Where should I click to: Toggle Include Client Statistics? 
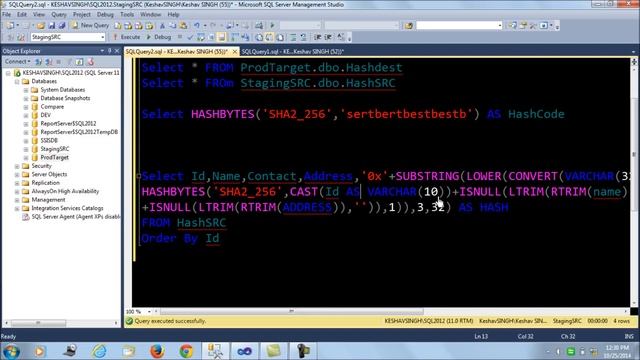pos(245,37)
